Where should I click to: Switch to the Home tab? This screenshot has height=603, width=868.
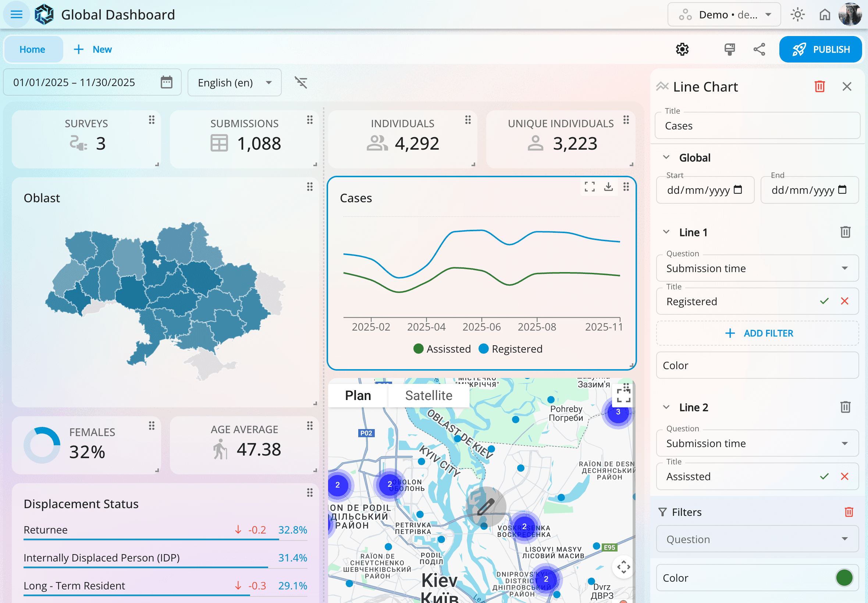tap(33, 49)
